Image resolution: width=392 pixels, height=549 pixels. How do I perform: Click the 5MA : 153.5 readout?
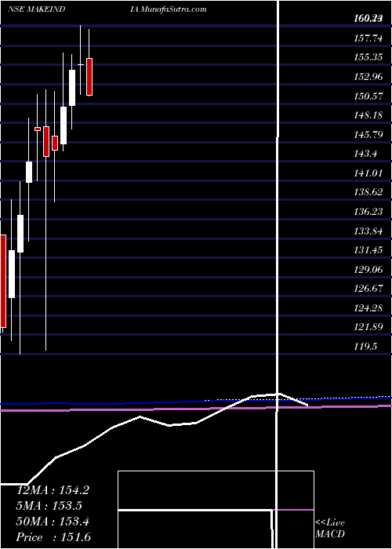[x=49, y=506]
